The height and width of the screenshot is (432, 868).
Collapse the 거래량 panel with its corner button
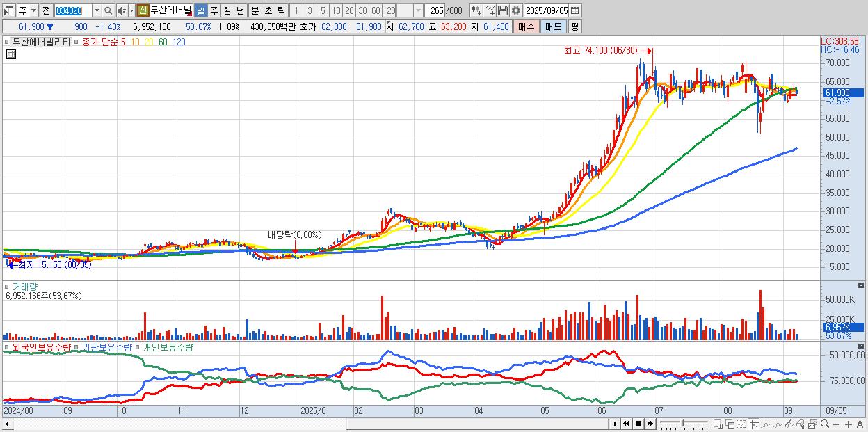pos(862,286)
